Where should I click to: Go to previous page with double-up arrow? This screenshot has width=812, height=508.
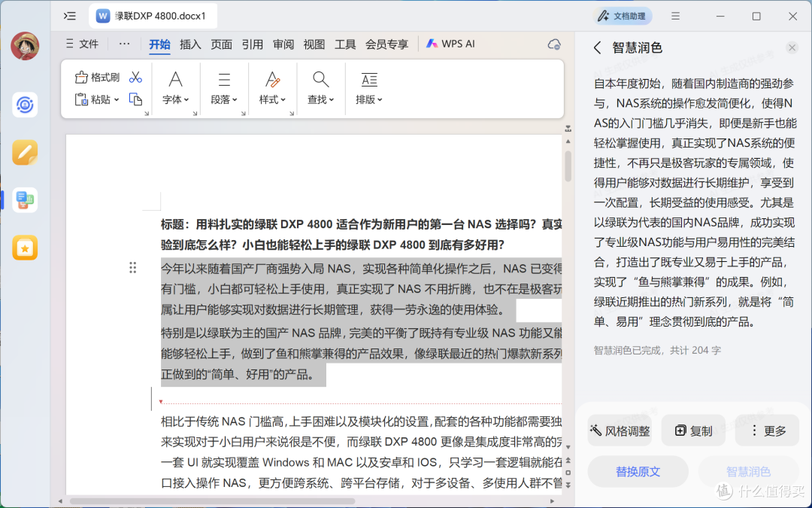[568, 461]
